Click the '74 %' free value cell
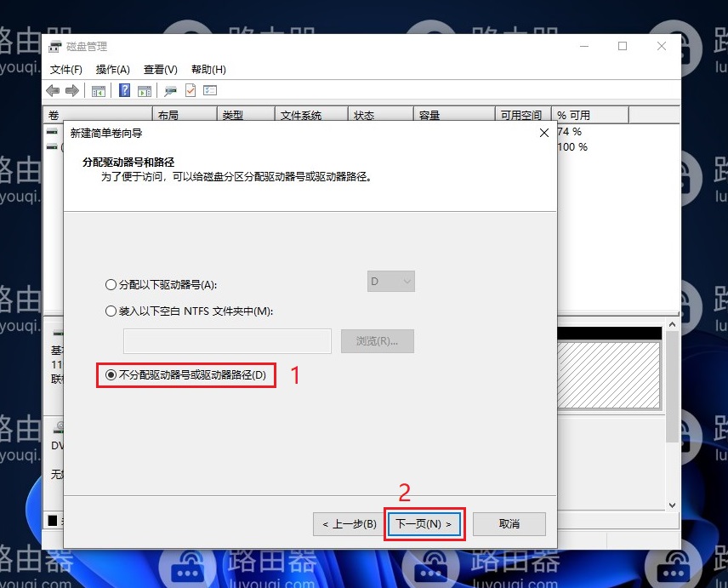The height and width of the screenshot is (588, 728). point(570,131)
